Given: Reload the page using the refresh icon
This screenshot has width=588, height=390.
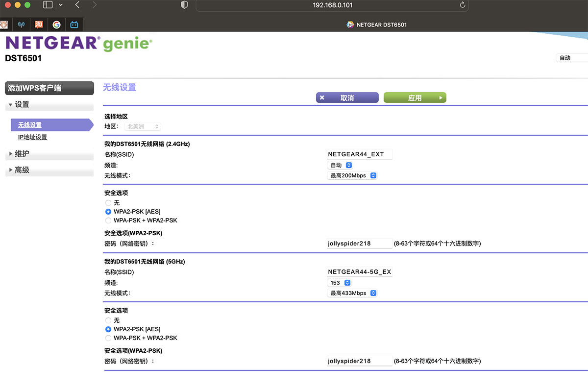Looking at the screenshot, I should 462,5.
